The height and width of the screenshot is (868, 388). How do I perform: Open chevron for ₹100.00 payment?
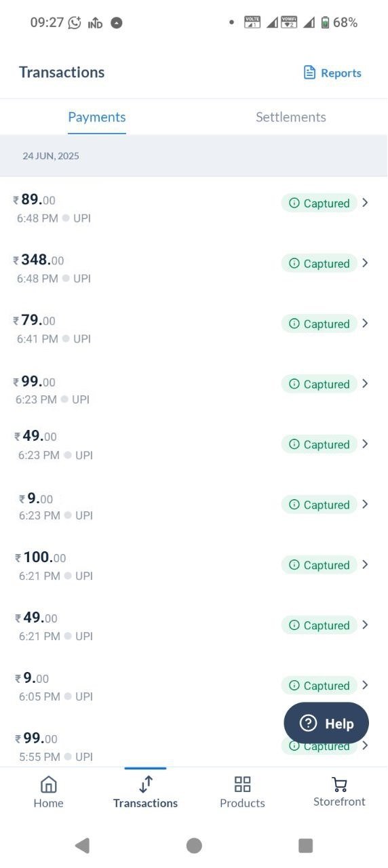tap(365, 564)
